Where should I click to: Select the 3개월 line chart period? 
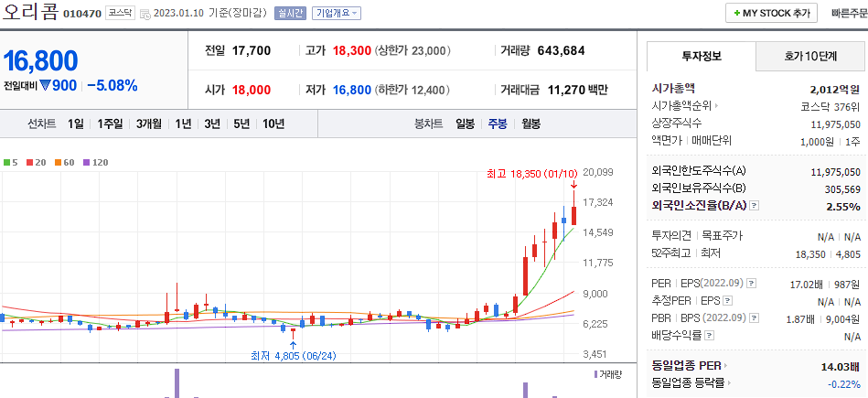coord(149,124)
